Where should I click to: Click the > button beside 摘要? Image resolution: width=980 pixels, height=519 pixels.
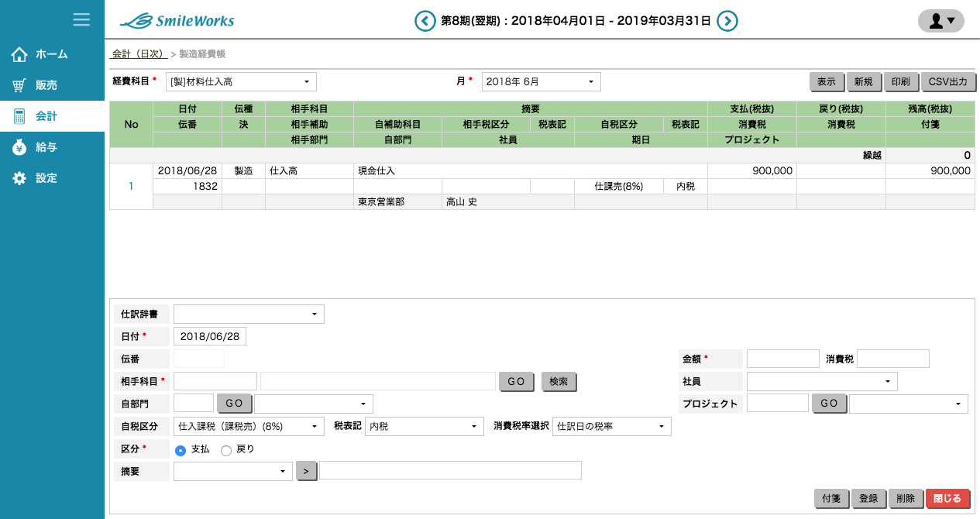pyautogui.click(x=307, y=471)
